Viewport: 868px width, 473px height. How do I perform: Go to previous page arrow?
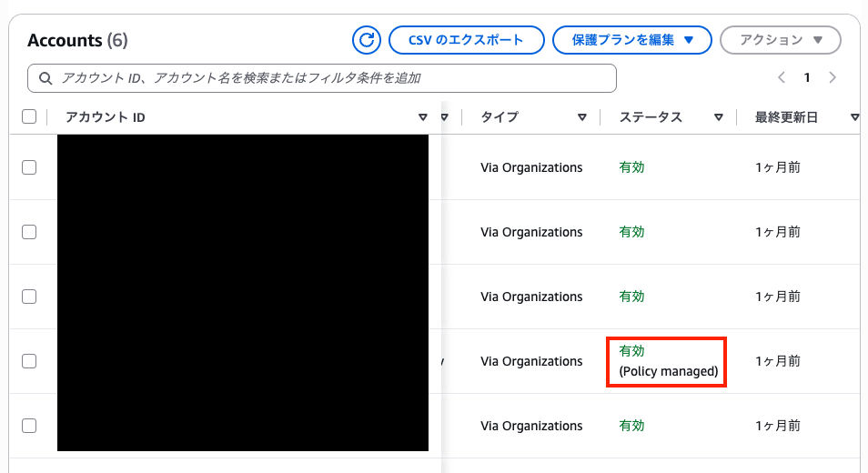click(782, 77)
